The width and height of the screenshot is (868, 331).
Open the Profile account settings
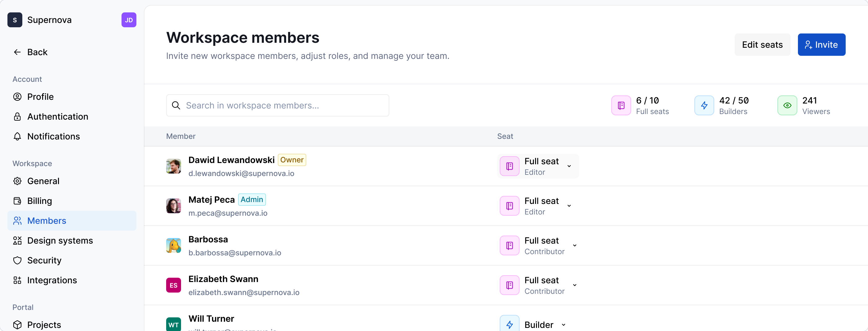click(40, 97)
